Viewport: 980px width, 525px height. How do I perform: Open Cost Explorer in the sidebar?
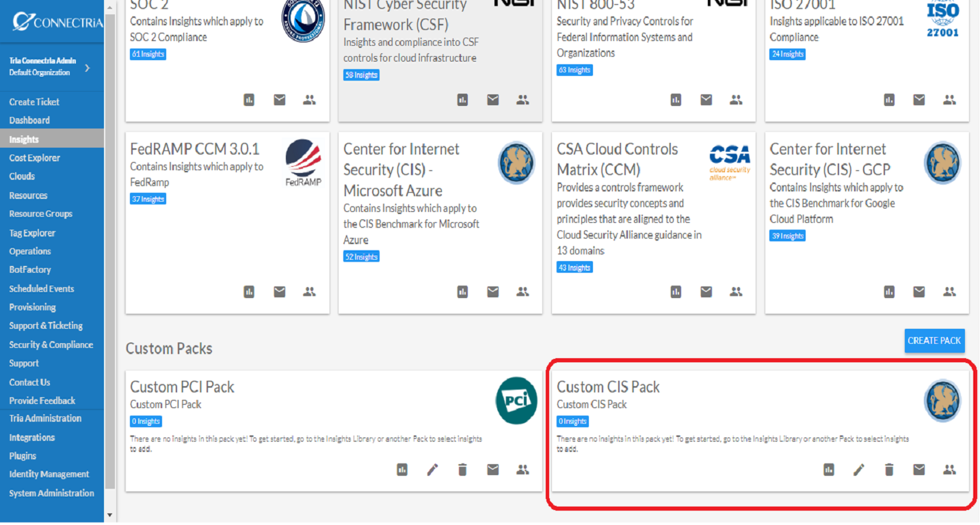pos(35,158)
